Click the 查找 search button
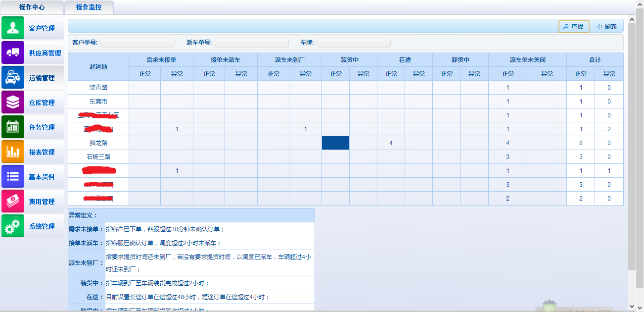Image resolution: width=644 pixels, height=312 pixels. (x=574, y=27)
